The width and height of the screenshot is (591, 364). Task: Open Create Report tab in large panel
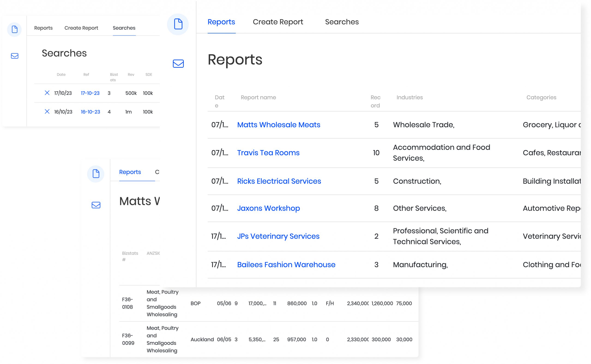[x=278, y=22]
